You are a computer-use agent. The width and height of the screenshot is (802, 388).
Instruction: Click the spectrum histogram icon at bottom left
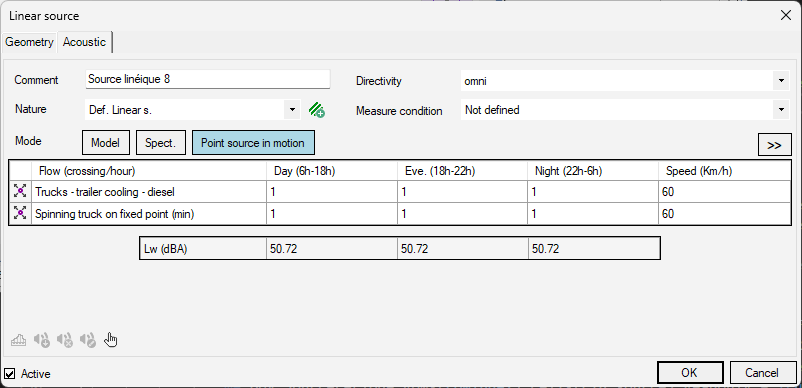[18, 340]
